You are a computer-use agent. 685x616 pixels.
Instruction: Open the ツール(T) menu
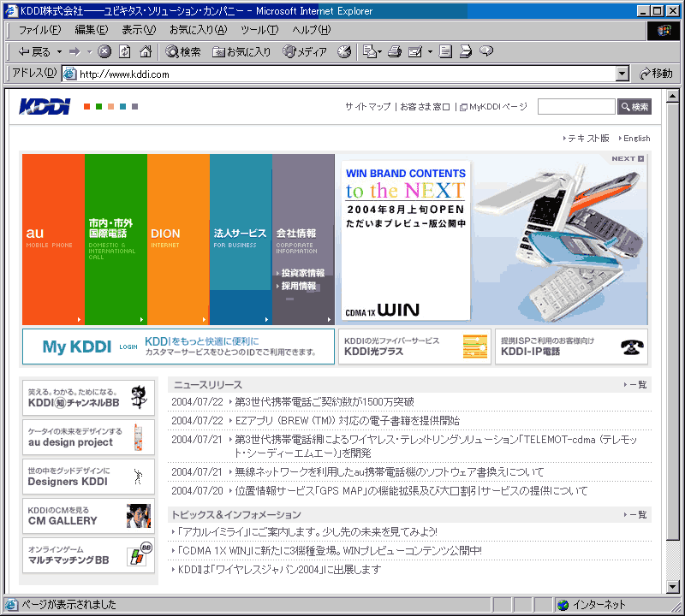[x=259, y=30]
